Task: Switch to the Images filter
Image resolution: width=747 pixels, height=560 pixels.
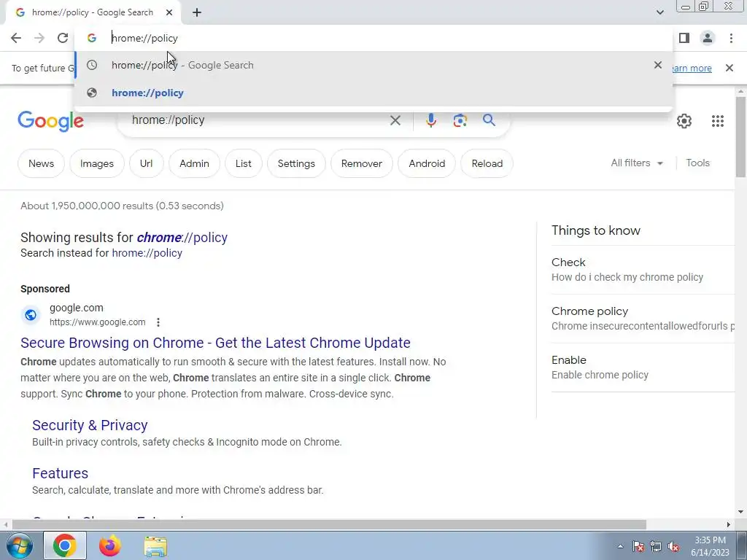Action: coord(97,163)
